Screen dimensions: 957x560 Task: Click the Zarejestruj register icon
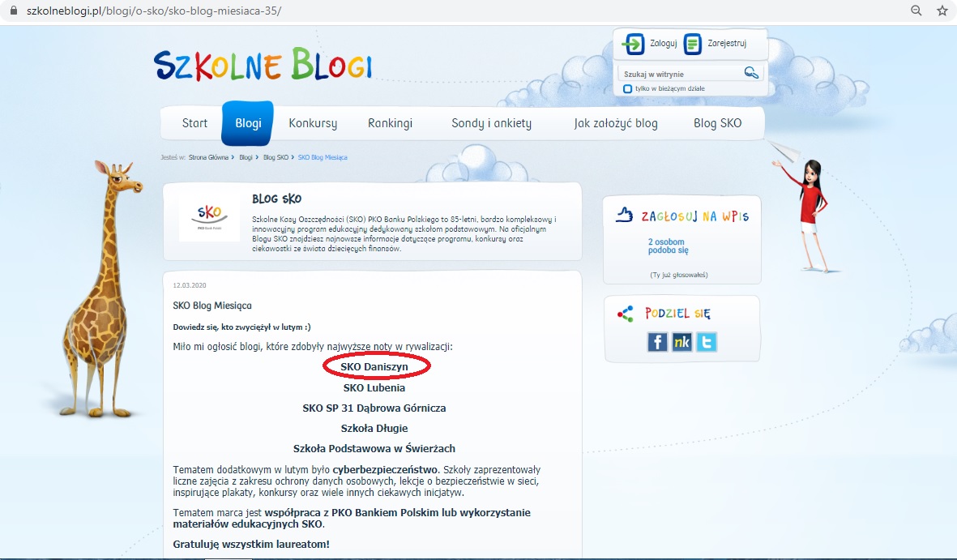click(x=693, y=44)
